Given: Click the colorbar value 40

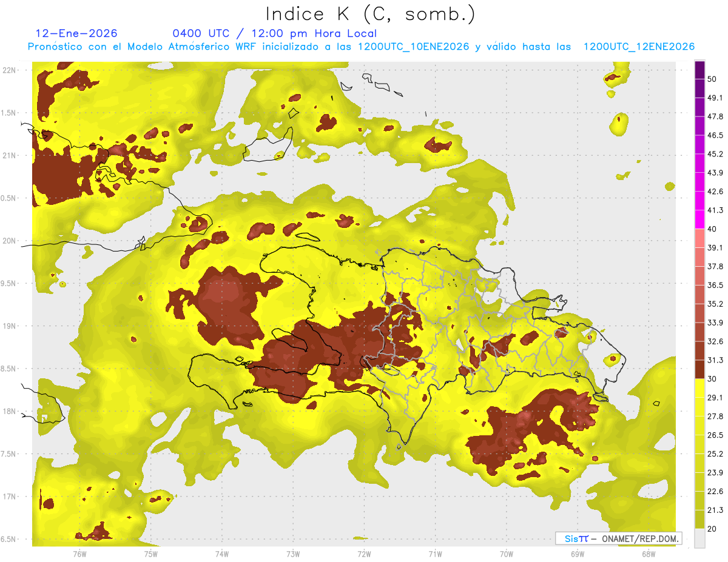Looking at the screenshot, I should (x=712, y=229).
